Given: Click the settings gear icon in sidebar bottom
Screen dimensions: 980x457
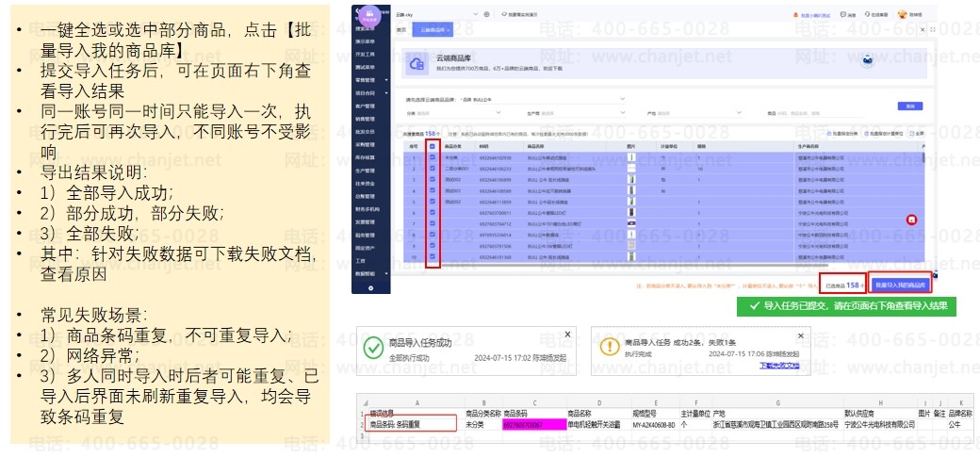Looking at the screenshot, I should pos(370,286).
